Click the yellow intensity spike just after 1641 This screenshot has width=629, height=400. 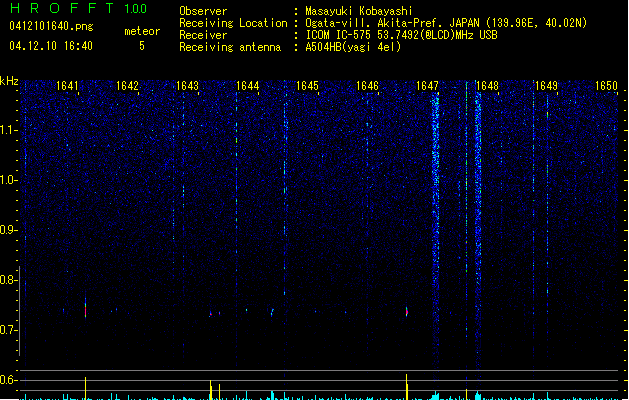(x=85, y=388)
